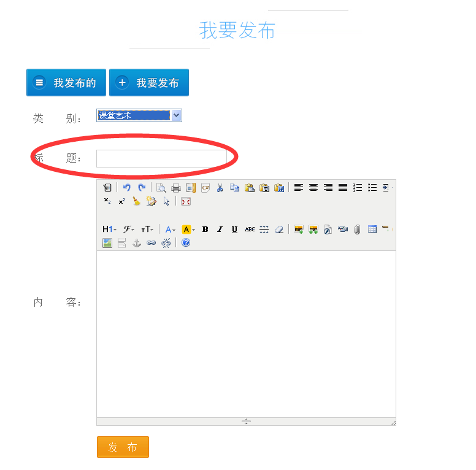Insert a map using the map icon

[x=107, y=243]
